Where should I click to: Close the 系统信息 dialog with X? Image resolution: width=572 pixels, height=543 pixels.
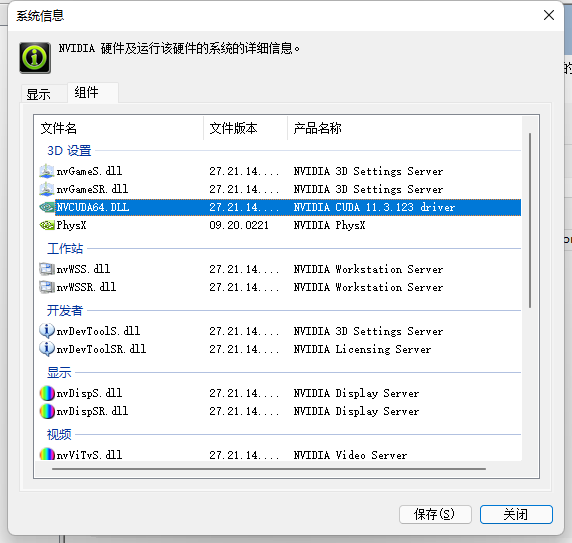tap(549, 15)
